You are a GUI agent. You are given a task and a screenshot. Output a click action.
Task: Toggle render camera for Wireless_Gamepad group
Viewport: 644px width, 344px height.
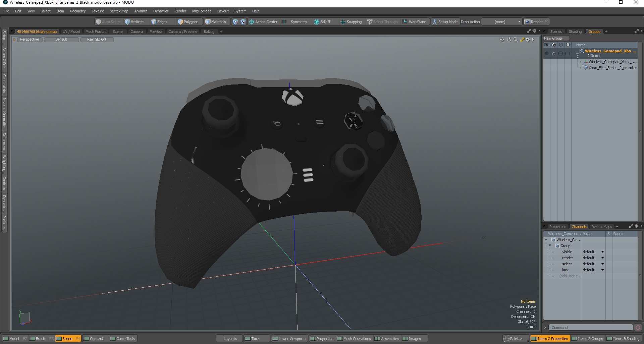(x=554, y=53)
